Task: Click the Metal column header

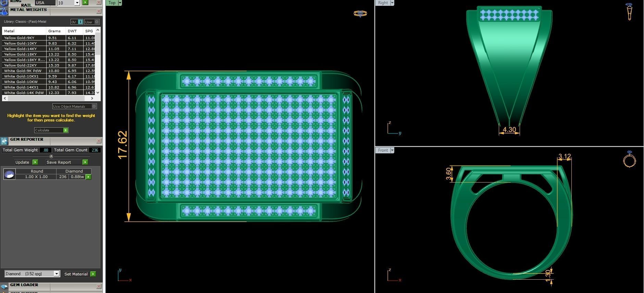Action: tap(24, 31)
